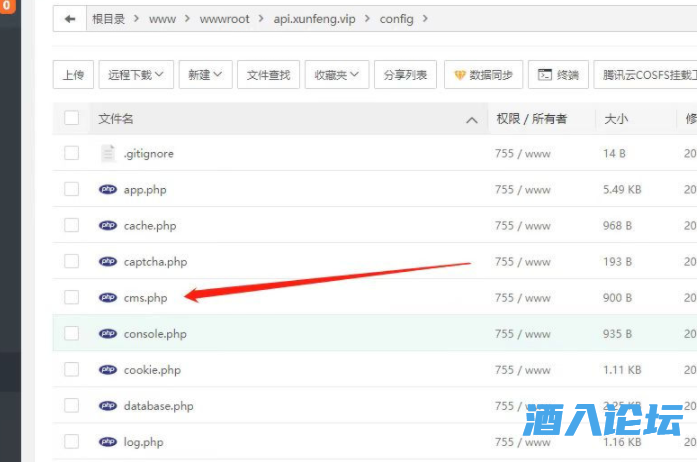This screenshot has height=462, width=697.
Task: Check the box for captcha.php
Action: 72,261
